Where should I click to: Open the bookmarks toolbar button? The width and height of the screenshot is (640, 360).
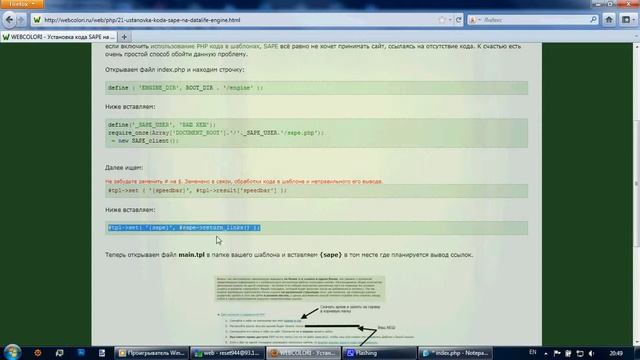coord(628,20)
